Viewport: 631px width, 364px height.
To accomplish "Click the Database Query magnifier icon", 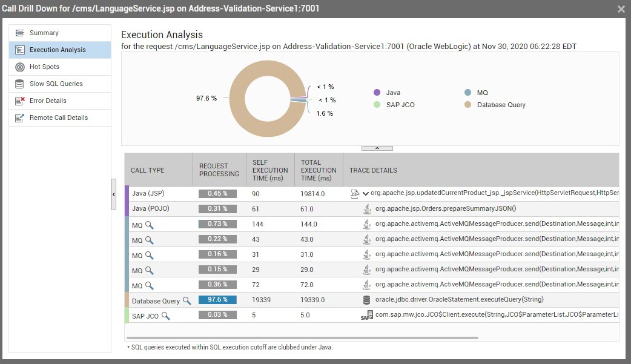I will tap(187, 300).
